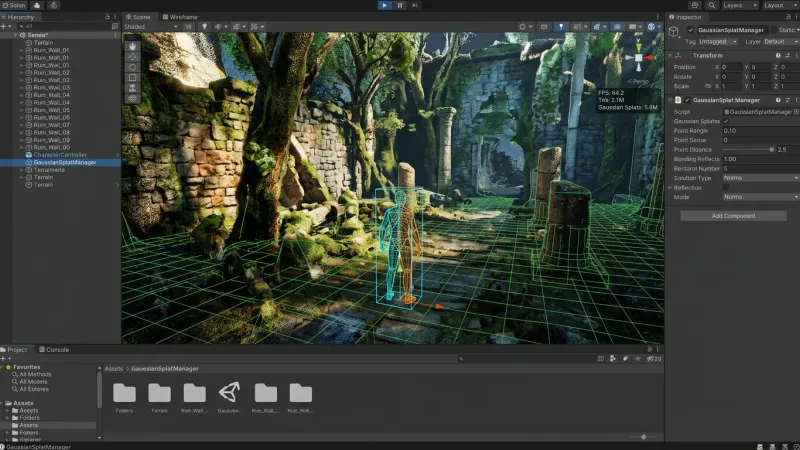The height and width of the screenshot is (450, 800).
Task: Click the search-by-label tag icon in the project toolbar
Action: pos(625,359)
